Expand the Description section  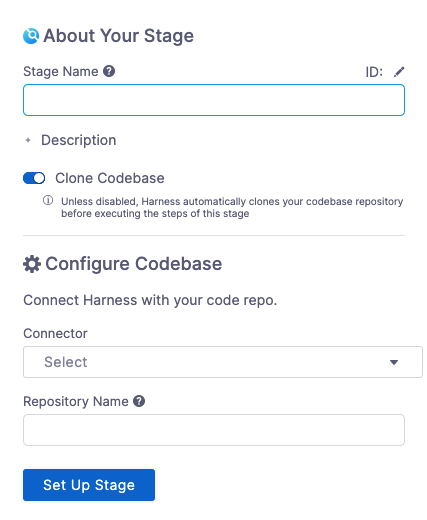[79, 140]
